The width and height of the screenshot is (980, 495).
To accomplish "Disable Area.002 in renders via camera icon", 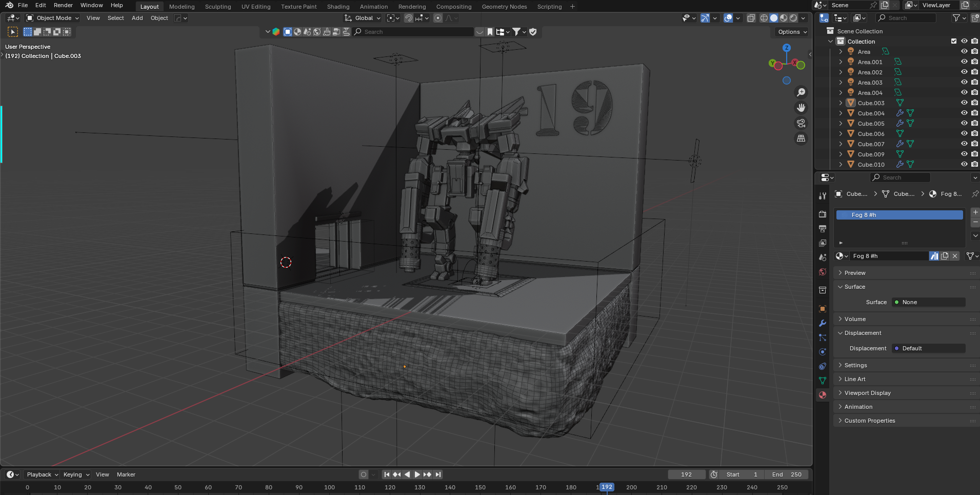I will [x=974, y=72].
